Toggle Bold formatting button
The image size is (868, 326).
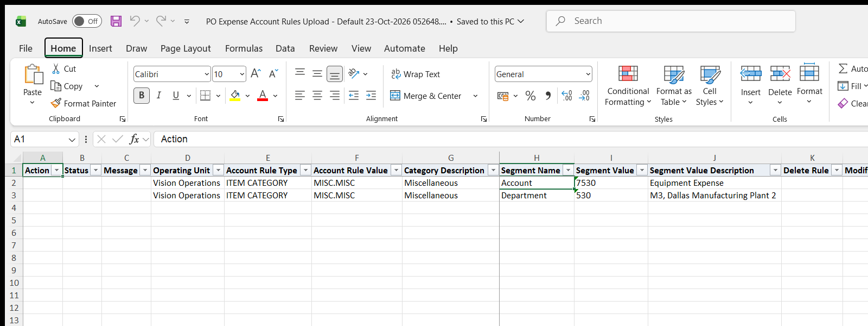[x=142, y=96]
